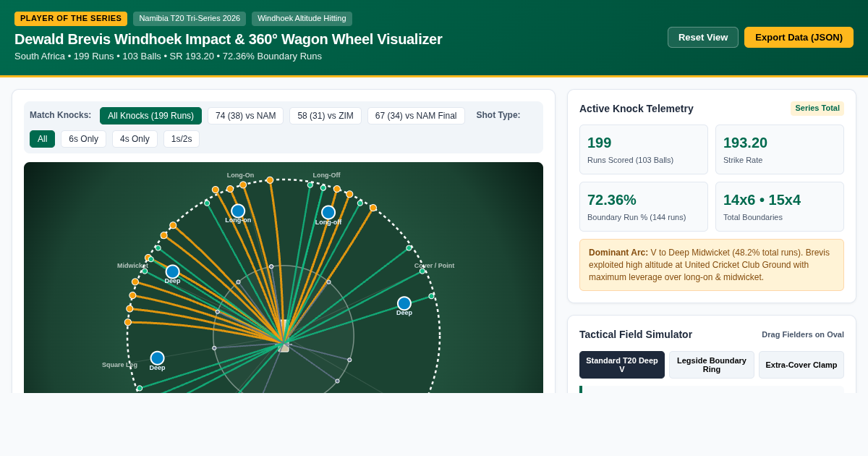
Task: Click the Player of the Series badge
Action: pyautogui.click(x=71, y=19)
